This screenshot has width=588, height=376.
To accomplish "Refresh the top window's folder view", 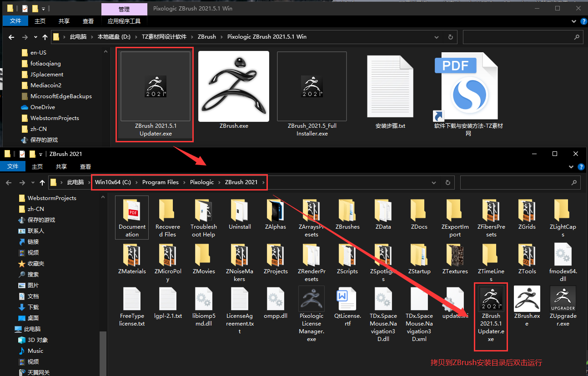I will 450,37.
